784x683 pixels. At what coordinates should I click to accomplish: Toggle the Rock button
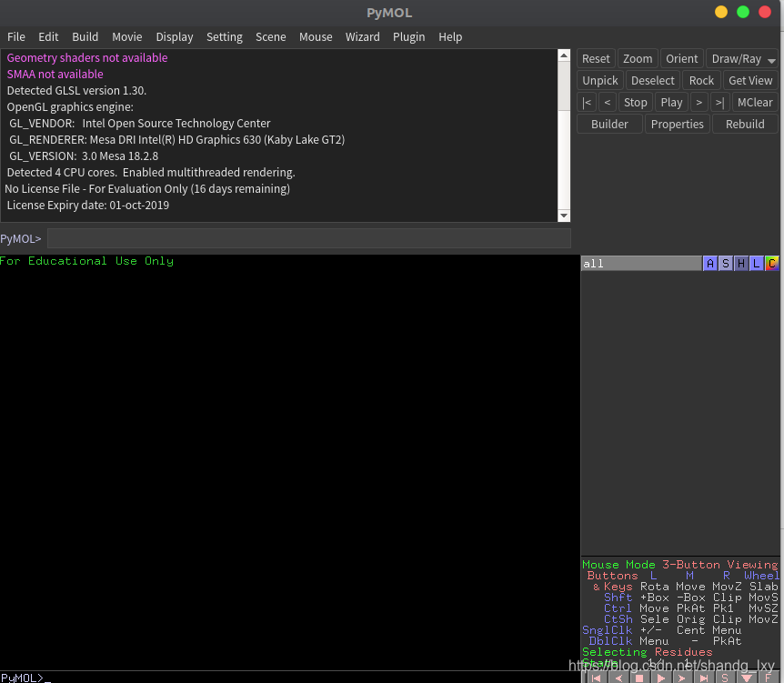tap(701, 81)
